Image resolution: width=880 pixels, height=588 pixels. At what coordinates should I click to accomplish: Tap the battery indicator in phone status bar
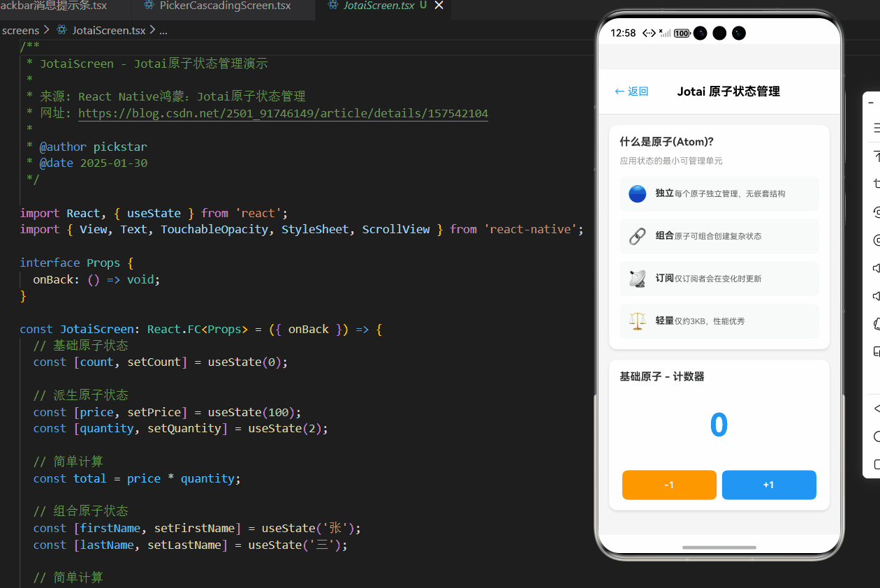click(x=682, y=33)
